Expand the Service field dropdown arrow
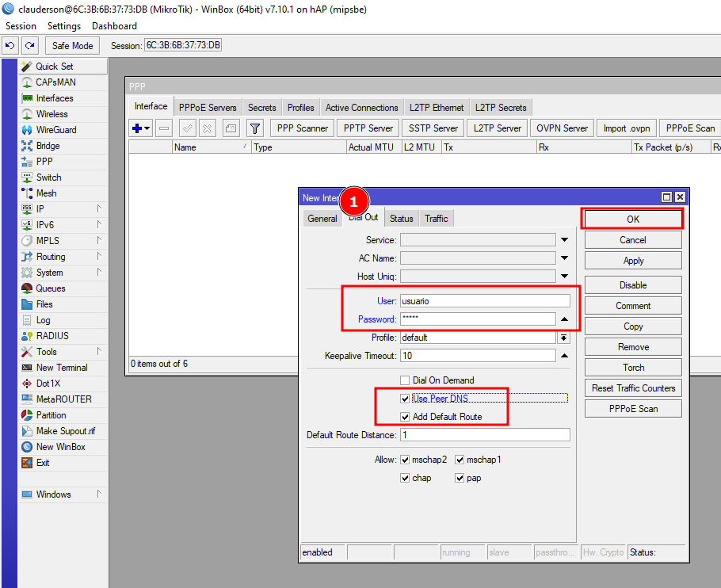 tap(564, 240)
